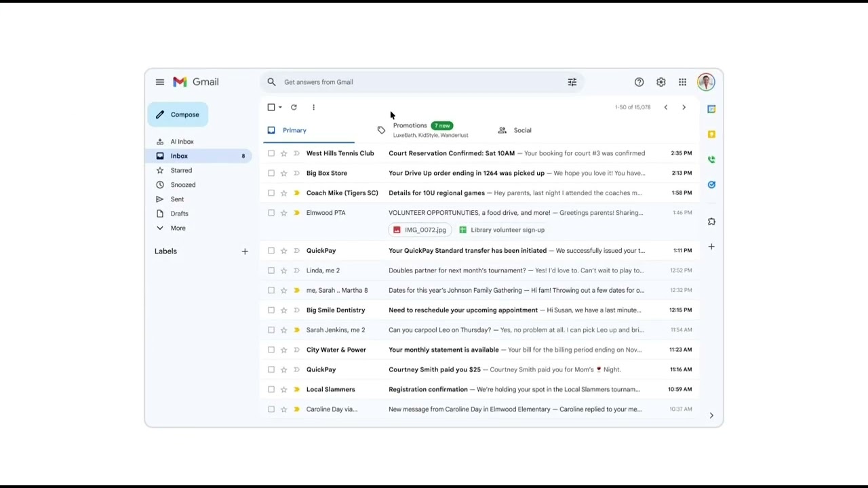Click the 1-50 of 15,078 counter
The height and width of the screenshot is (488, 868).
pos(633,107)
